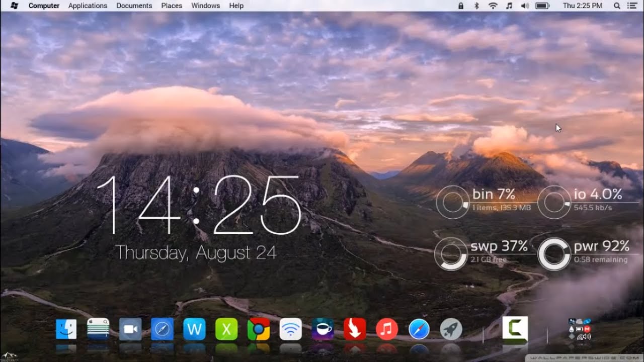644x362 pixels.
Task: Open the notification list icon
Action: (x=632, y=6)
